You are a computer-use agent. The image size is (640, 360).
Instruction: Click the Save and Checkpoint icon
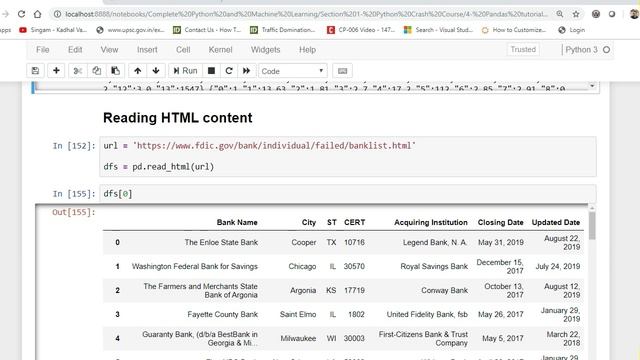[x=36, y=71]
